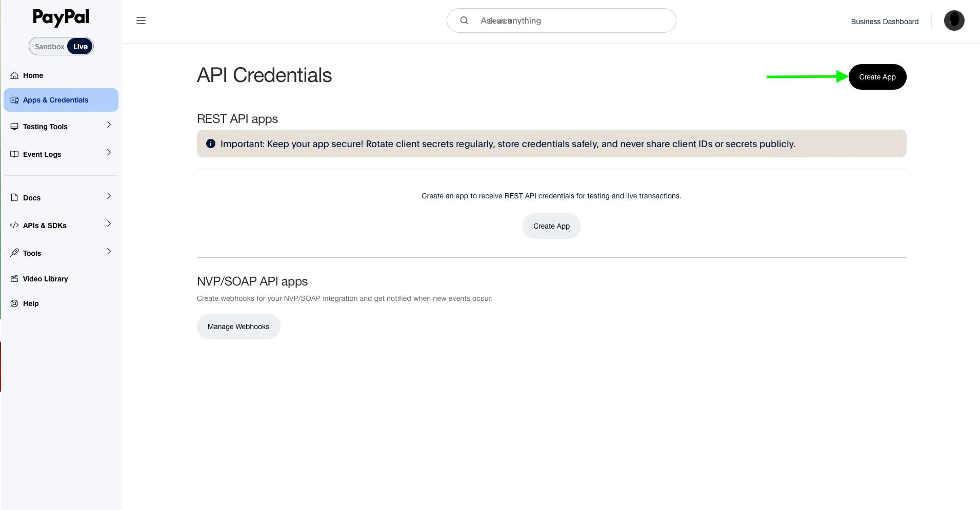
Task: Expand the Event Logs chevron
Action: point(109,153)
